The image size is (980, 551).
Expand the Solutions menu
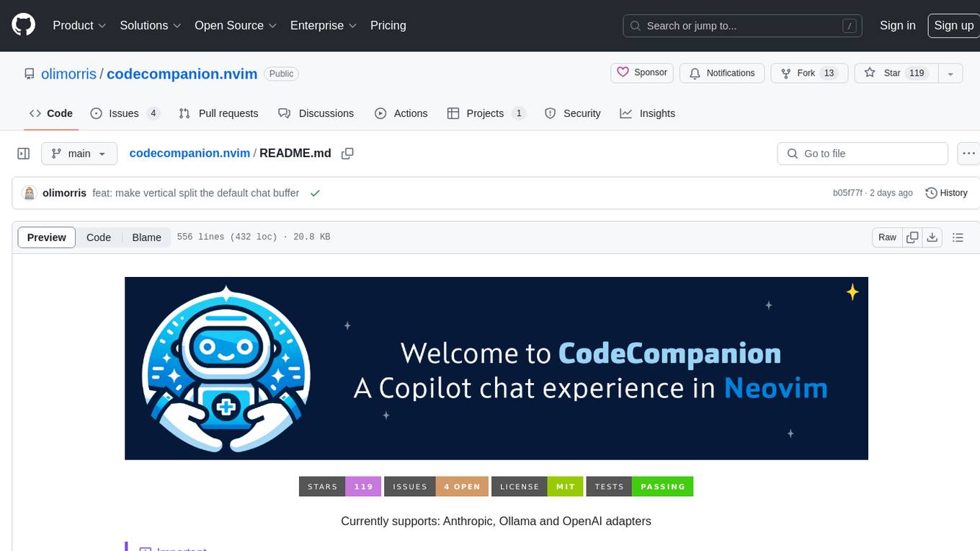[x=150, y=25]
